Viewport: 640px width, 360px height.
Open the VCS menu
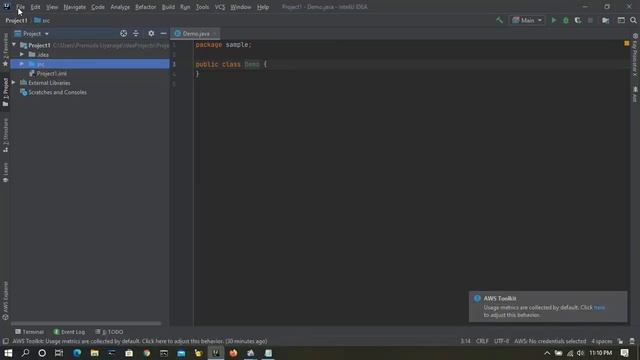point(220,7)
